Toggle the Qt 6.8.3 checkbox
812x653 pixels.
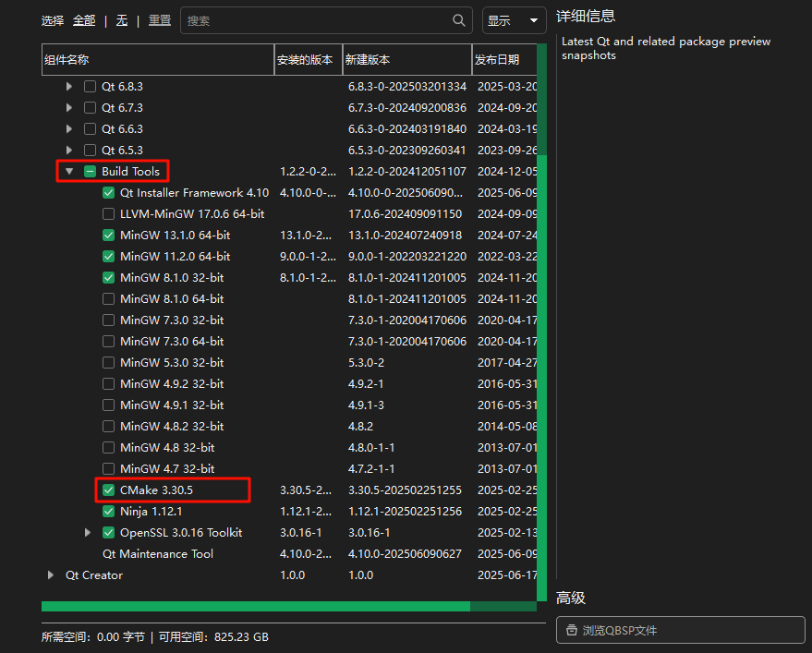[x=91, y=87]
